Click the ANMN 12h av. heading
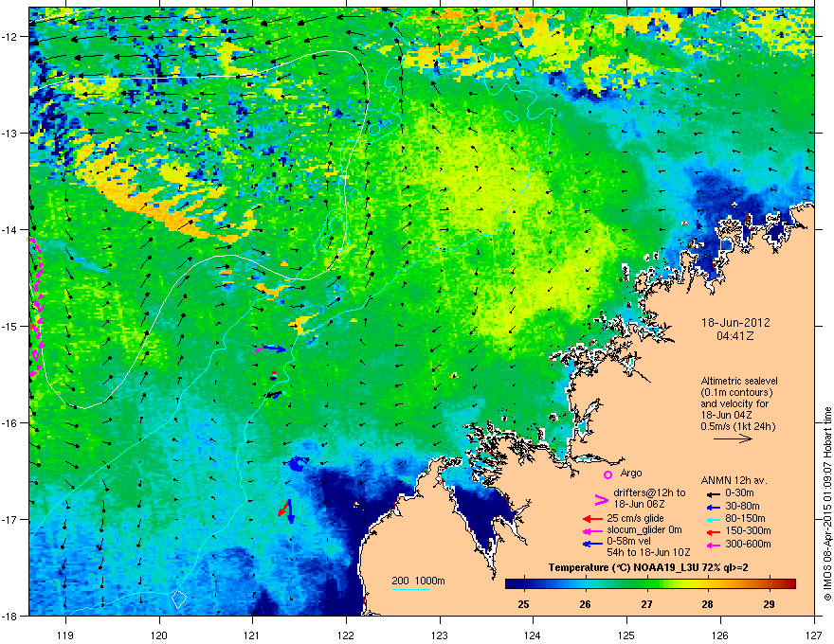Image resolution: width=834 pixels, height=644 pixels. (734, 481)
